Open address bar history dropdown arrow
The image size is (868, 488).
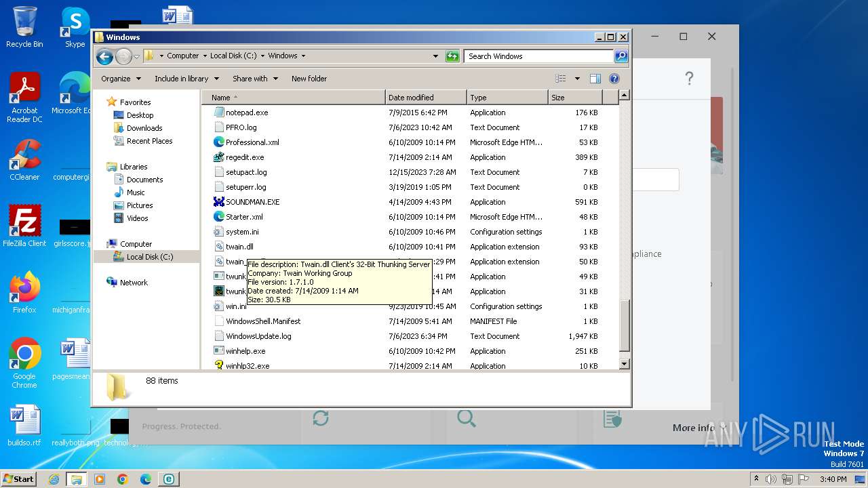pos(435,56)
